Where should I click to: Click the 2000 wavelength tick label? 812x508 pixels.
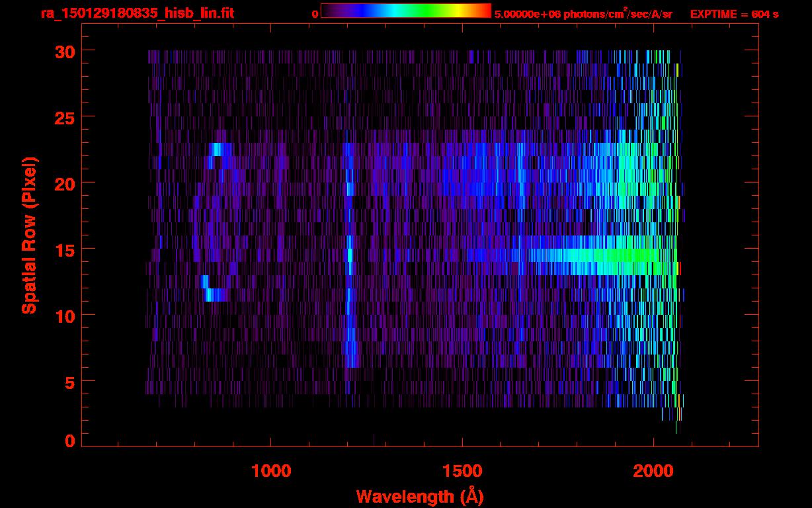tap(653, 471)
